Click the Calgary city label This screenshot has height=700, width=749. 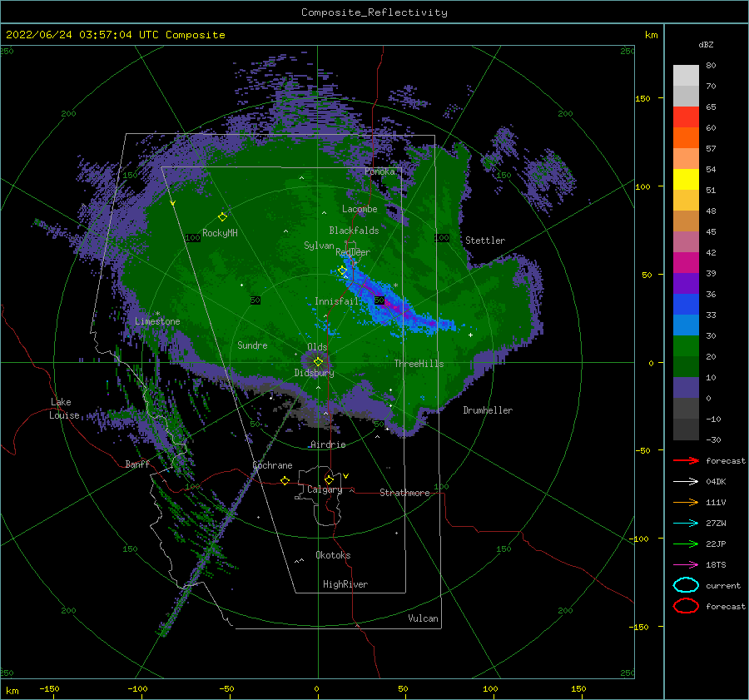tap(325, 489)
